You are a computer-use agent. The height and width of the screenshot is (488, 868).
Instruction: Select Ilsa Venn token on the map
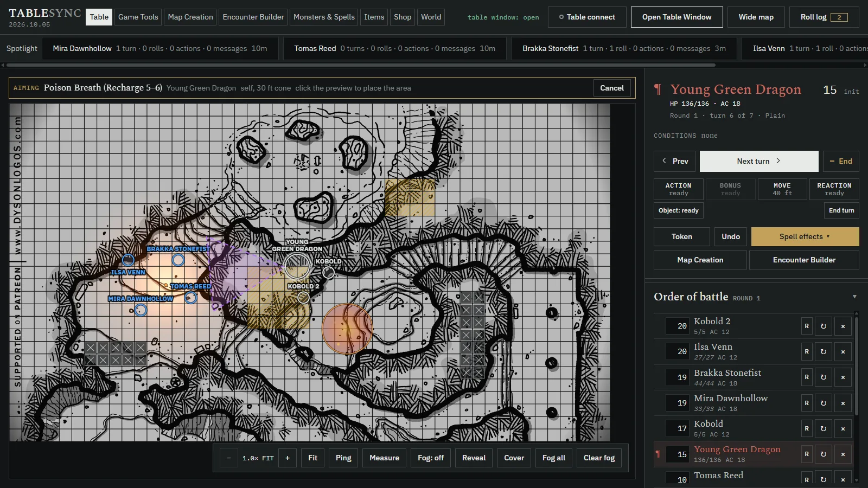pos(128,260)
